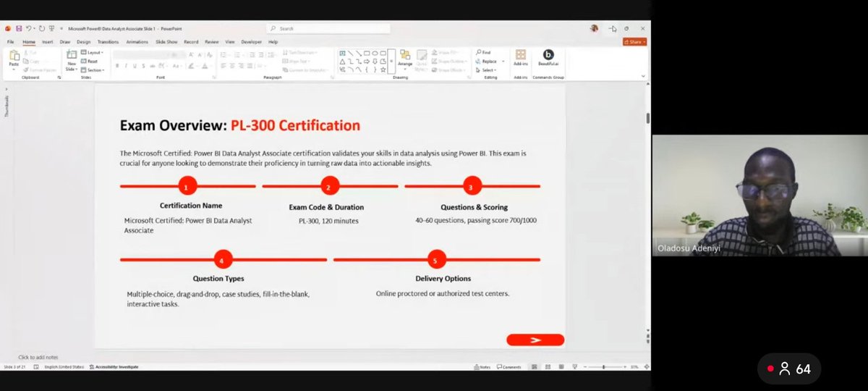868x391 pixels.
Task: Launch the Beautiful.ai add-in icon
Action: (548, 55)
